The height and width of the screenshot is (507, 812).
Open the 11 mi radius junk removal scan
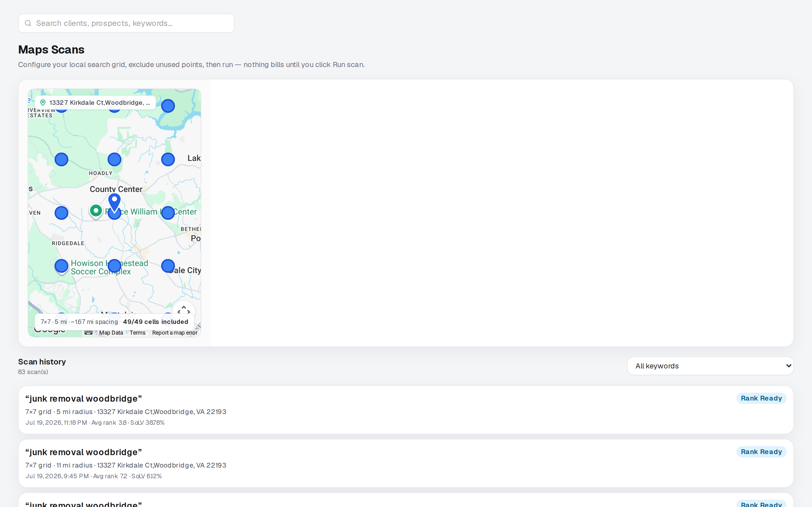406,463
